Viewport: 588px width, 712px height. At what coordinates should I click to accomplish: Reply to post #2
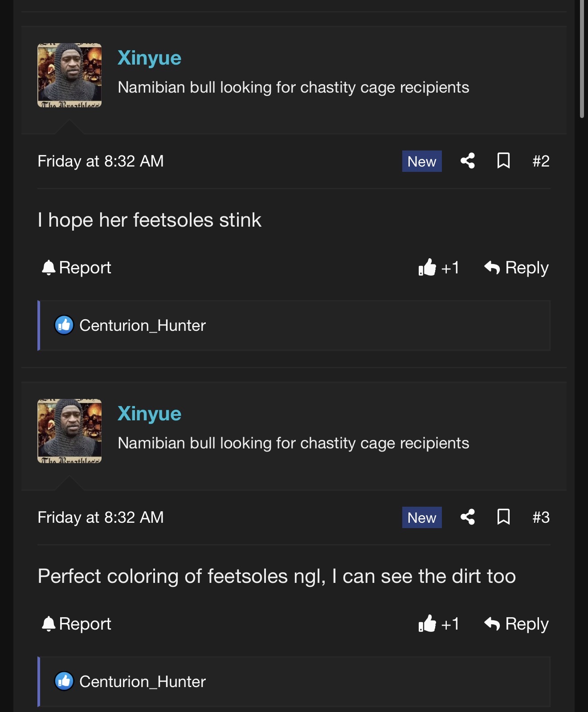pos(517,268)
